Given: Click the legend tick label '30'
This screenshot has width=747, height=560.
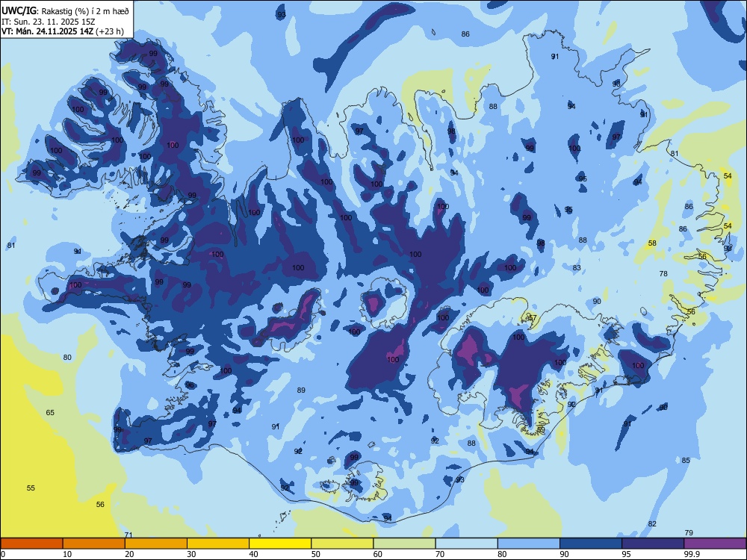Looking at the screenshot, I should pos(191,554).
